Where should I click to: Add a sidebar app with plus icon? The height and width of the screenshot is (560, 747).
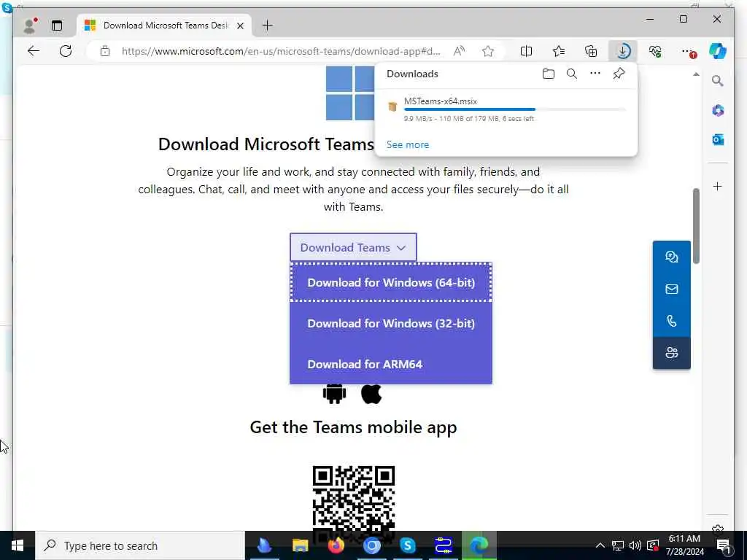tap(718, 186)
